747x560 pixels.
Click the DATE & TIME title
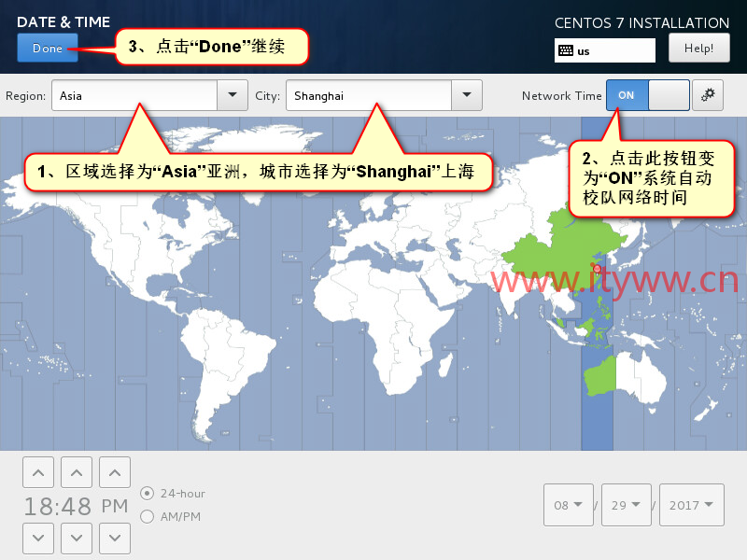click(63, 21)
